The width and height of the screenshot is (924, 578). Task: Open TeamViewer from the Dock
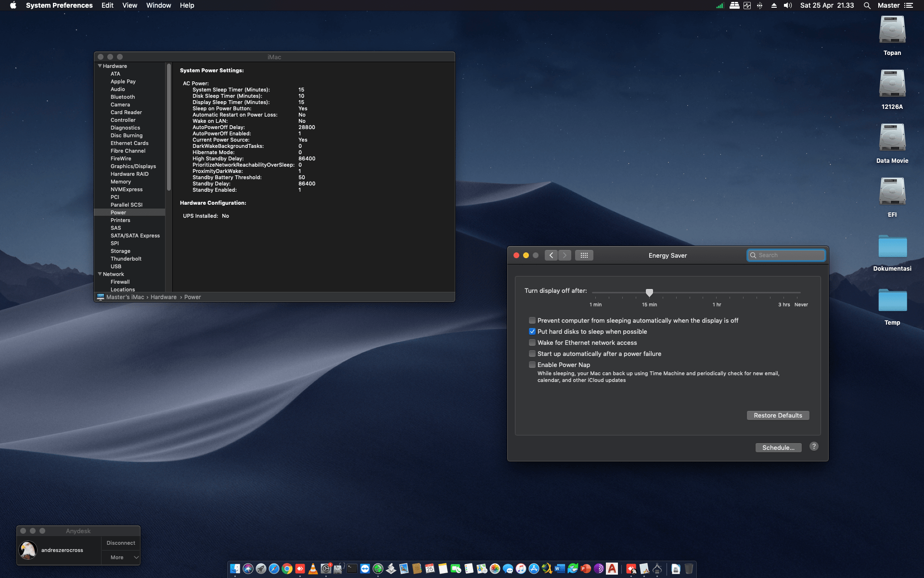click(365, 569)
